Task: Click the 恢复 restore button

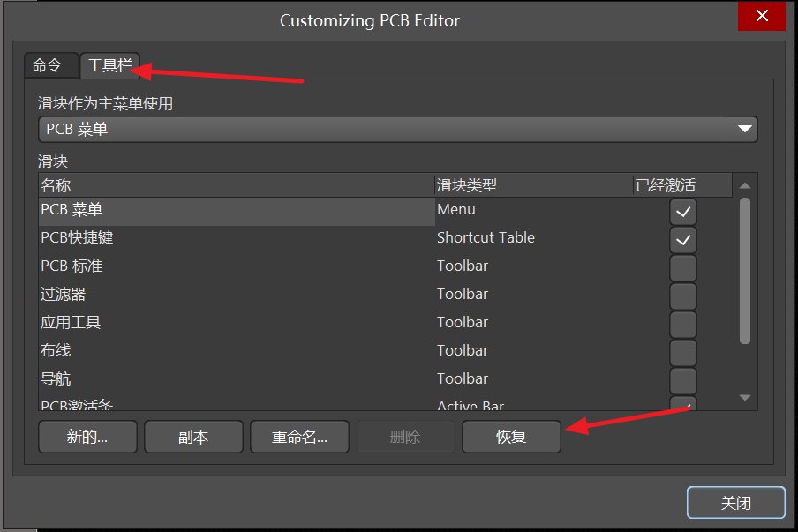Action: coord(511,437)
